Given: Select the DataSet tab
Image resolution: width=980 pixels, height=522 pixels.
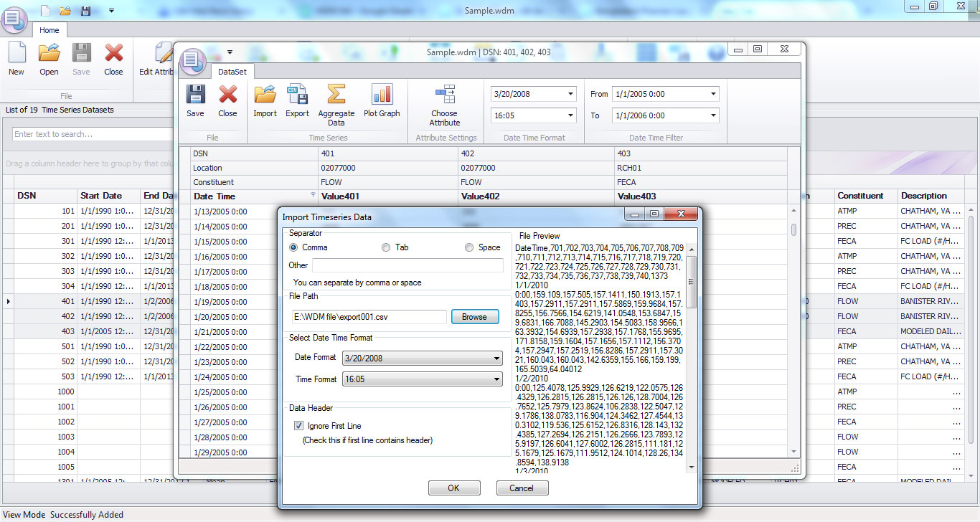Looking at the screenshot, I should 232,72.
